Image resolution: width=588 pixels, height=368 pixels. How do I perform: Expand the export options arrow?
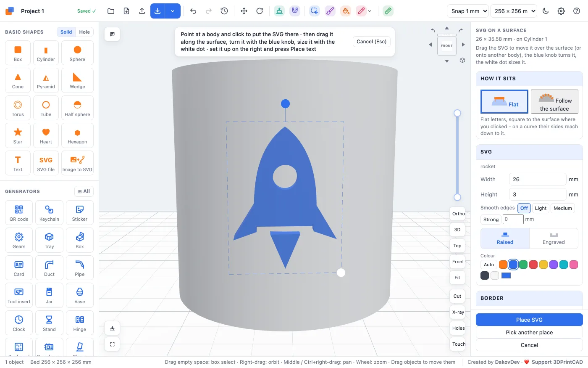(x=173, y=11)
